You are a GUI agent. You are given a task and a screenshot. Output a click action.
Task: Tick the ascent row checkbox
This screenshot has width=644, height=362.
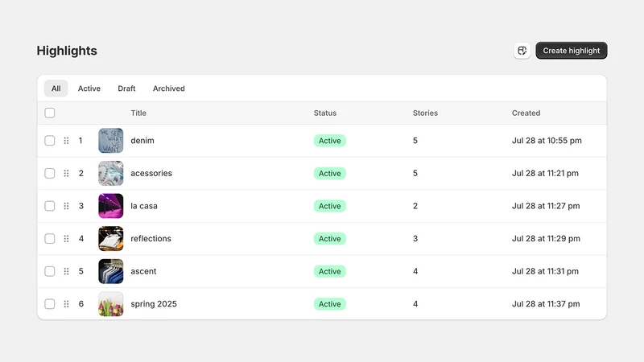[50, 271]
